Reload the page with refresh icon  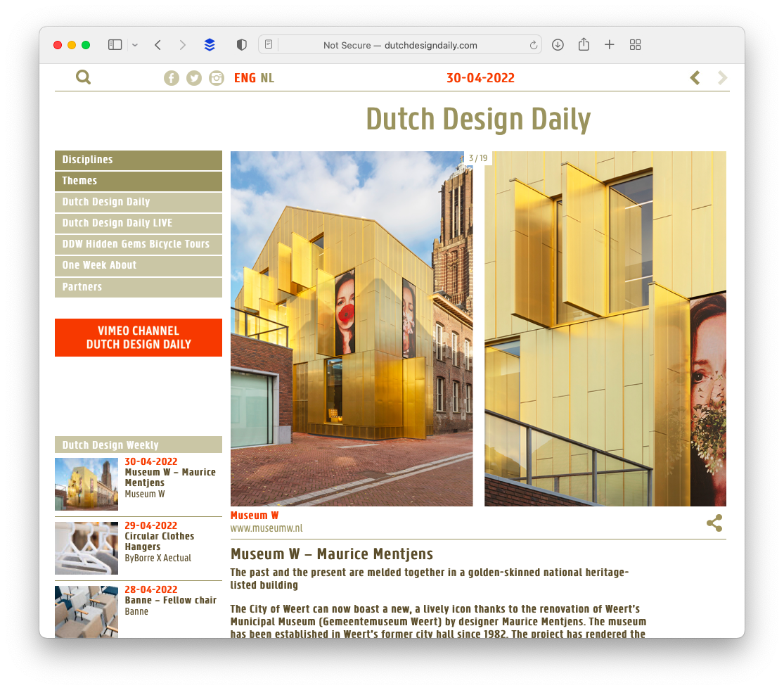pyautogui.click(x=534, y=45)
